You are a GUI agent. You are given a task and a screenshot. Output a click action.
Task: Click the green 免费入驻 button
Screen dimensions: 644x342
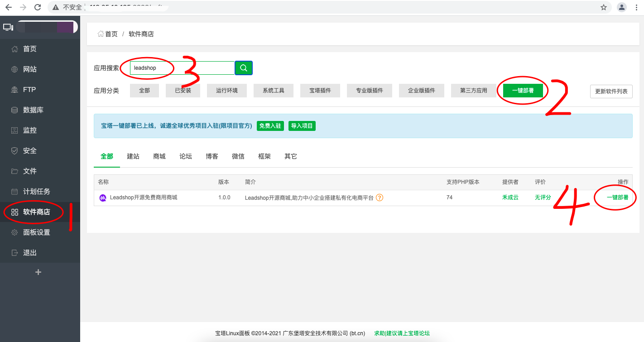pos(270,126)
